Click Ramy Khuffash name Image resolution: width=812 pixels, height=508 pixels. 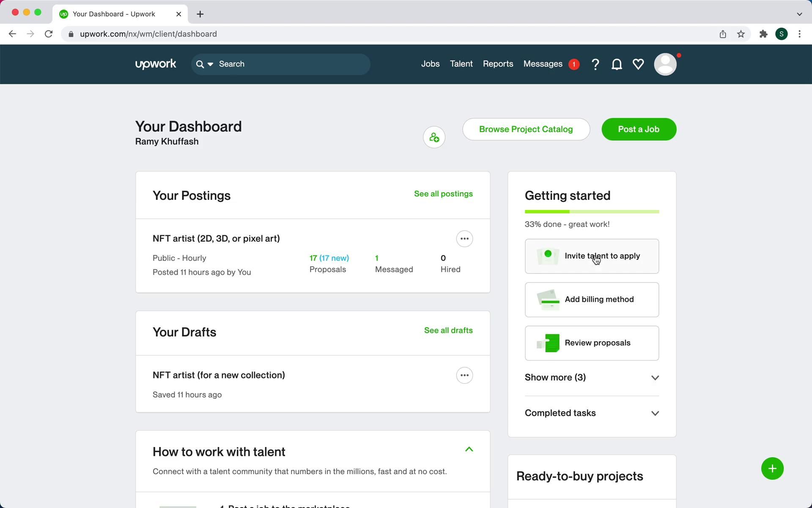tap(167, 141)
